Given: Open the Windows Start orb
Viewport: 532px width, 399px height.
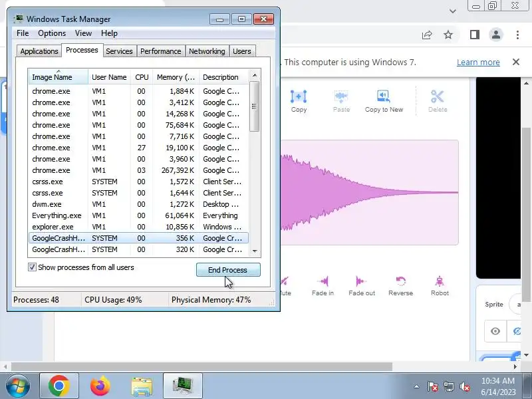Looking at the screenshot, I should [x=18, y=386].
